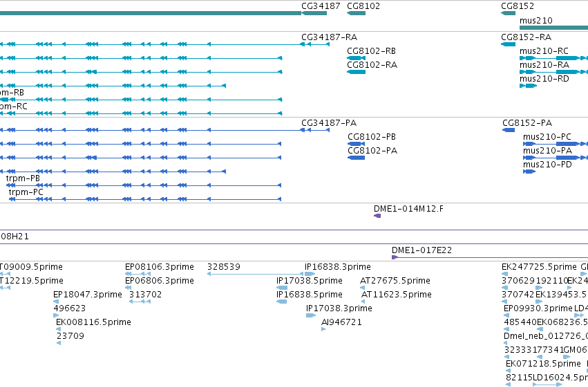The height and width of the screenshot is (388, 588).
Task: Click the mus210 gene bar
Action: coord(554,28)
